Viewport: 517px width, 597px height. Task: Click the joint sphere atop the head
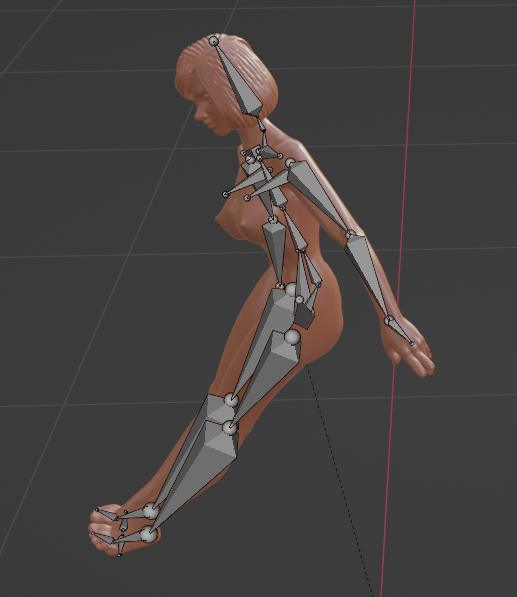[x=214, y=41]
